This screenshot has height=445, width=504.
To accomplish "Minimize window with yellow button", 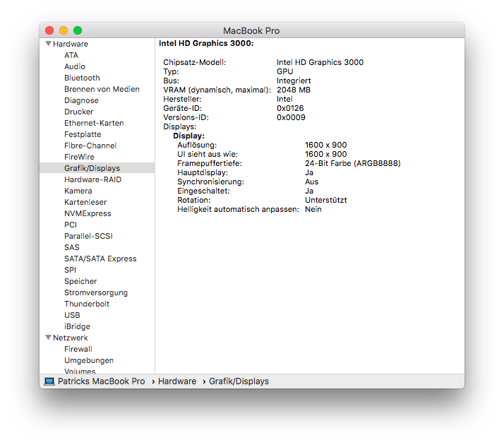I will click(x=64, y=30).
